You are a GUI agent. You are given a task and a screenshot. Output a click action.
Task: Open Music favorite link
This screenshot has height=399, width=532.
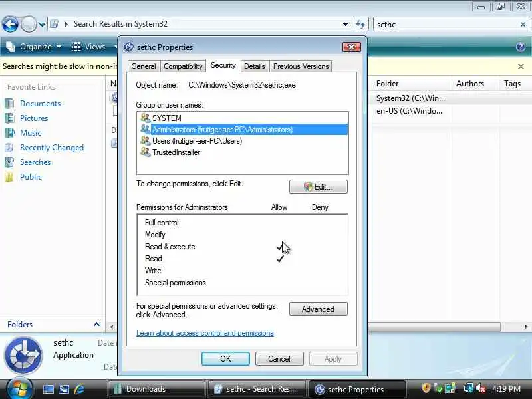point(31,132)
